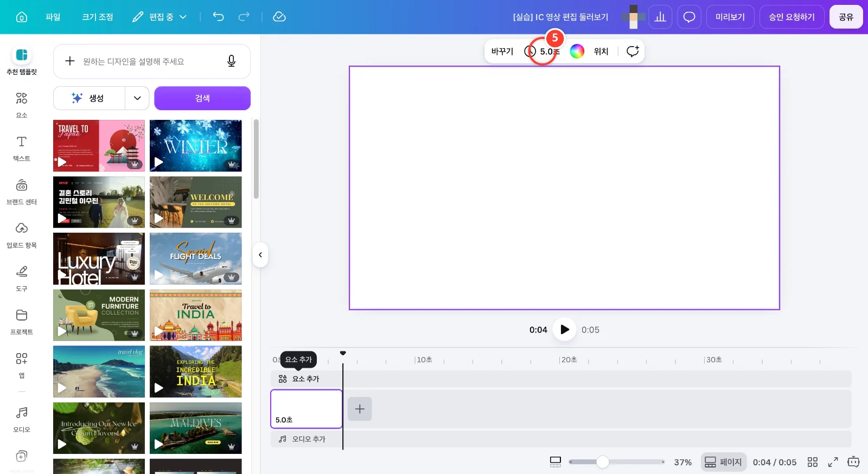Viewport: 868px width, 474px height.
Task: Expand the dropdown arrow next to 생성
Action: (137, 98)
